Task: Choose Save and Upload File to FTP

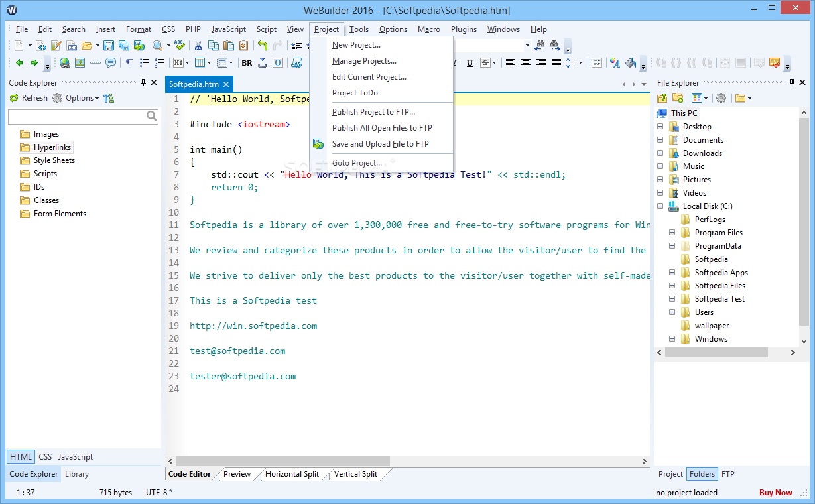Action: click(381, 144)
